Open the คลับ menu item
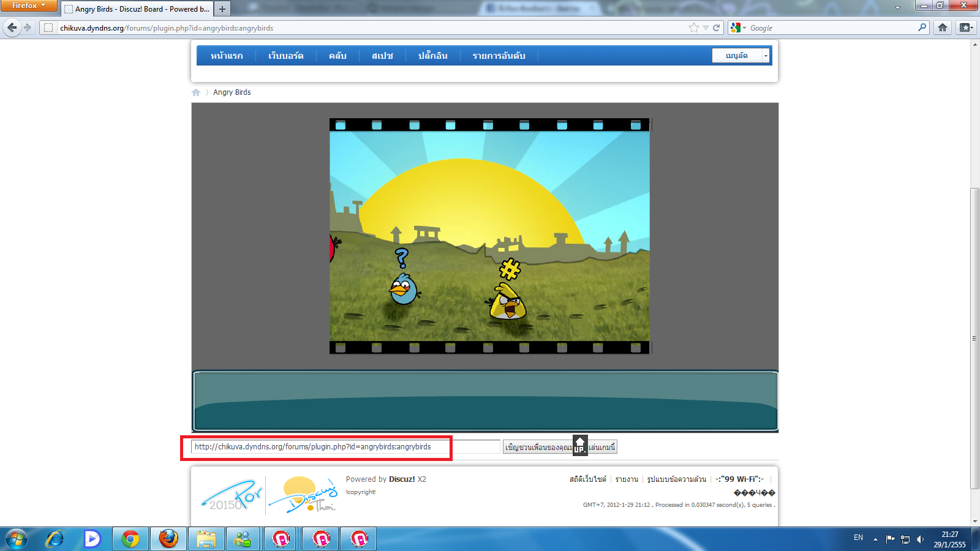The image size is (980, 551). (337, 56)
